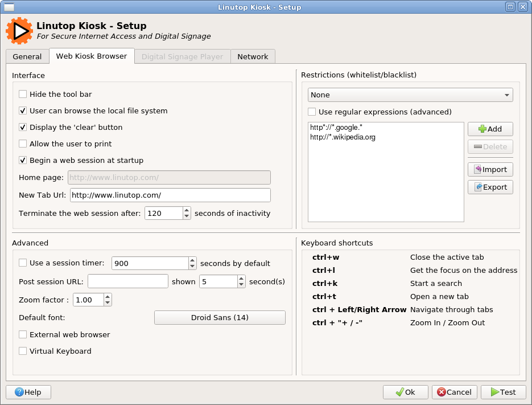The image size is (532, 405).
Task: Decrease session timer seconds with down arrow
Action: pos(192,266)
